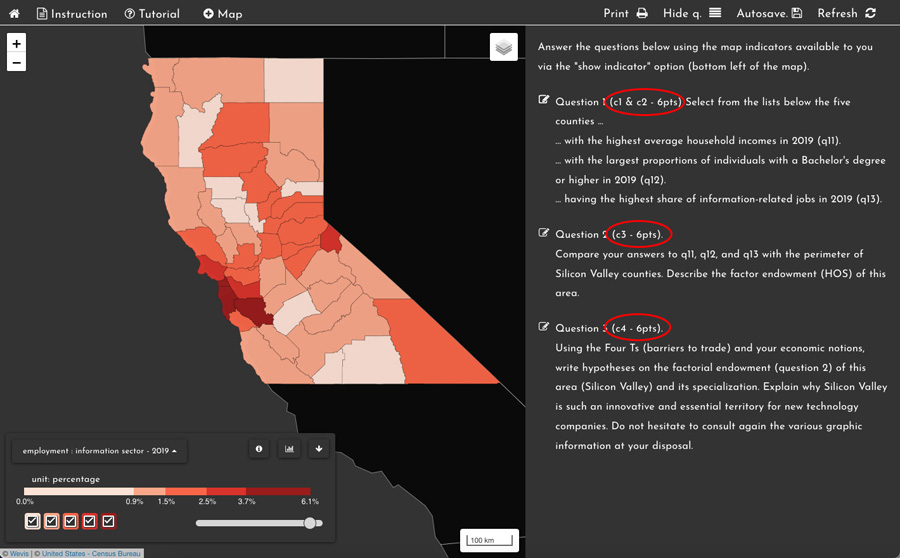Open the Map menu item
Screen dimensions: 900x558
pos(223,14)
